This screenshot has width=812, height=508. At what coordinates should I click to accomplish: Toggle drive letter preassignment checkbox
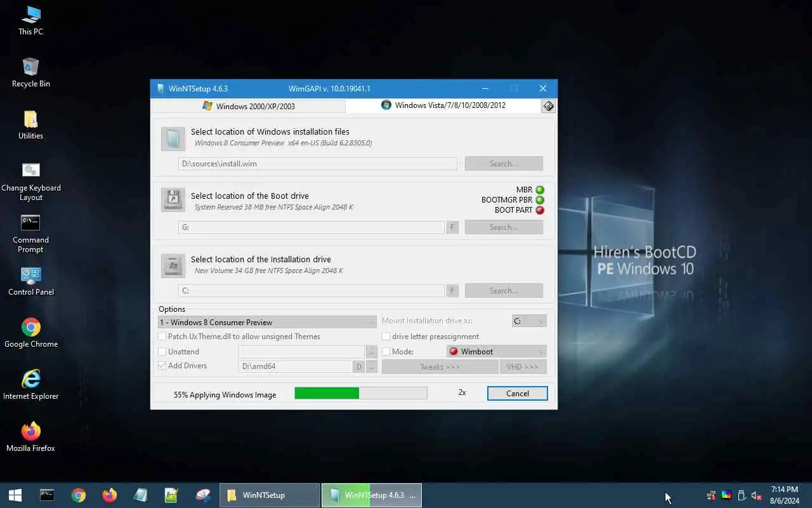click(386, 337)
